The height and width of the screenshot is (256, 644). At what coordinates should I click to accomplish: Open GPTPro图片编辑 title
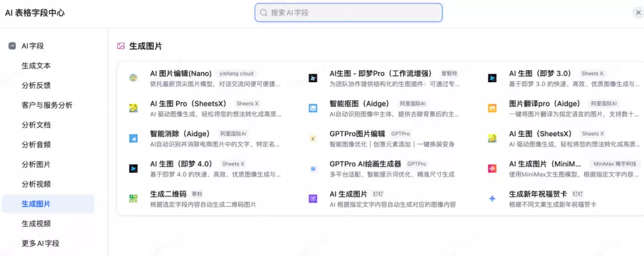[x=357, y=134]
